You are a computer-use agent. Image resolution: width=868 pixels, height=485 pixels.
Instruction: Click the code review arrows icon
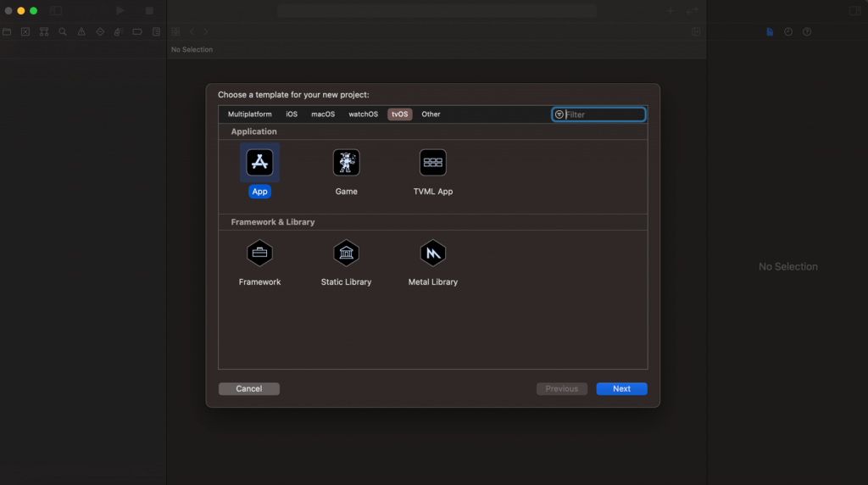[x=692, y=10]
